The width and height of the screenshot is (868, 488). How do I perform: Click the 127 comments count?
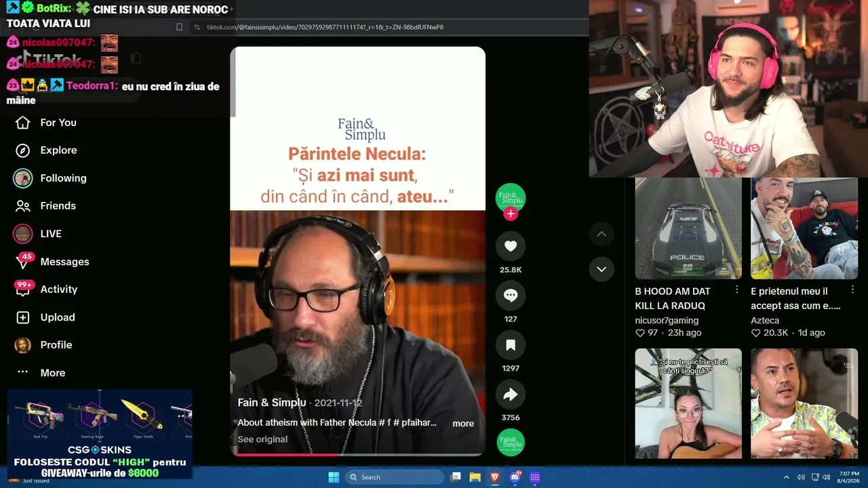click(511, 319)
